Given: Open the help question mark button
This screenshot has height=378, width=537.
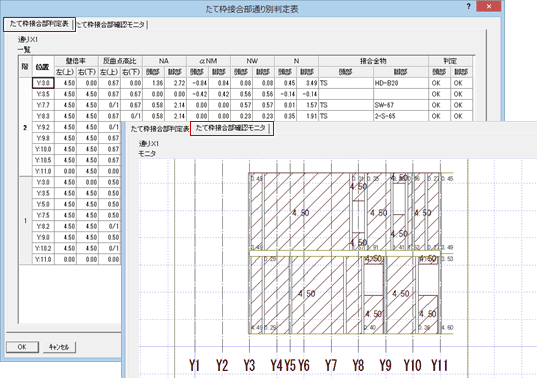Looking at the screenshot, I should coord(469,6).
